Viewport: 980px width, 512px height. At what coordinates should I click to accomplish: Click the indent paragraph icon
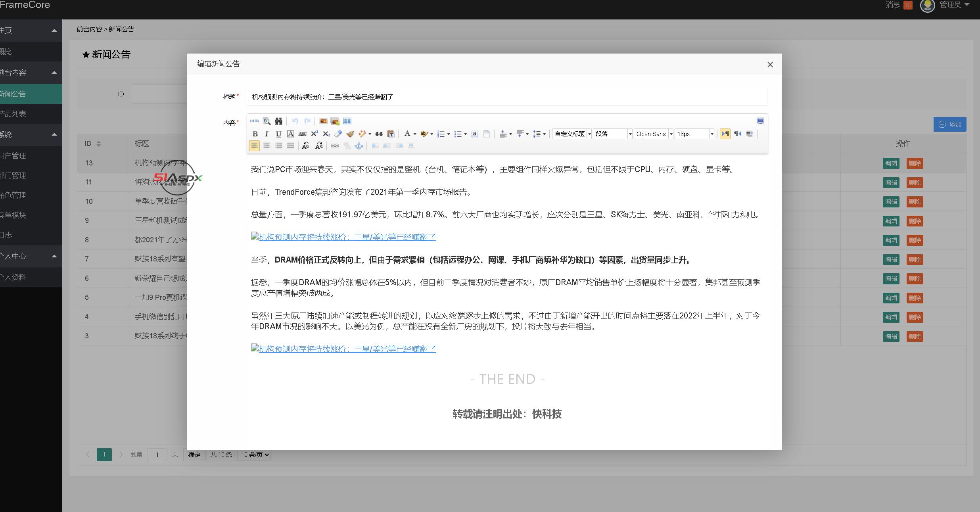[750, 134]
